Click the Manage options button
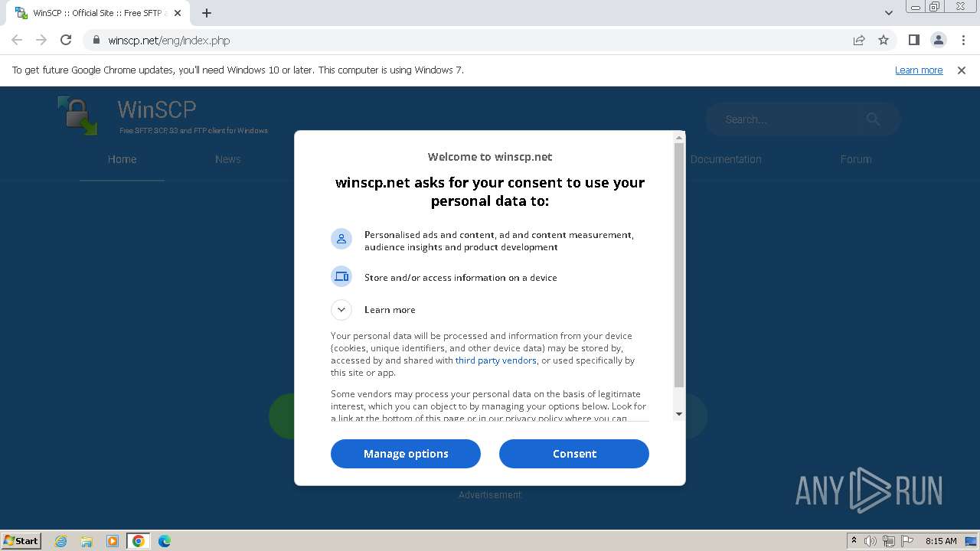This screenshot has width=980, height=551. click(x=406, y=454)
